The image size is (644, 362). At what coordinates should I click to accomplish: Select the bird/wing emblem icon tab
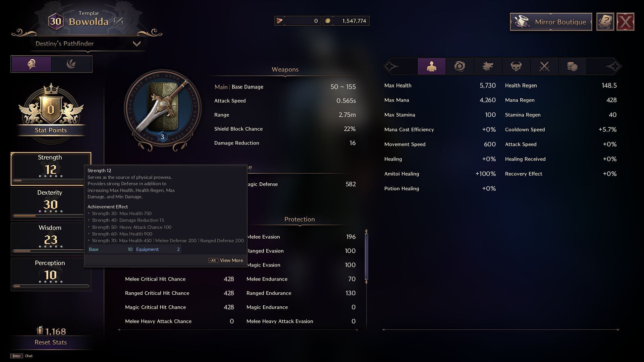tap(70, 65)
